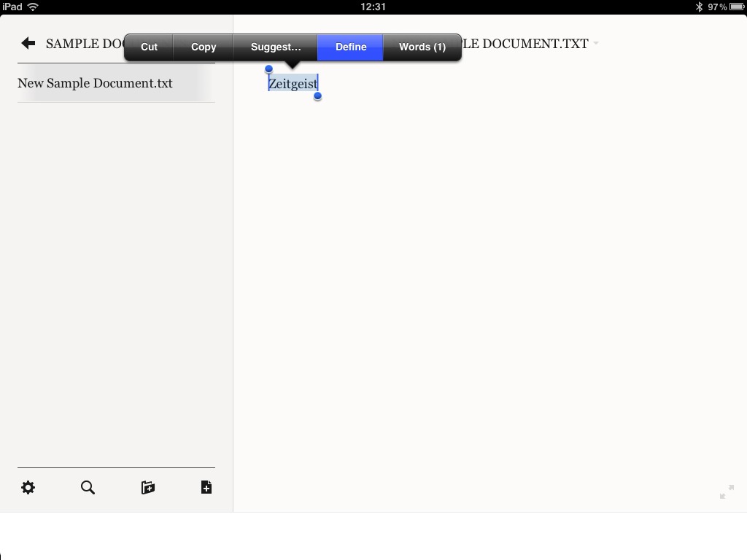
Task: Enter fullscreen using the expand arrows icon
Action: click(x=726, y=492)
